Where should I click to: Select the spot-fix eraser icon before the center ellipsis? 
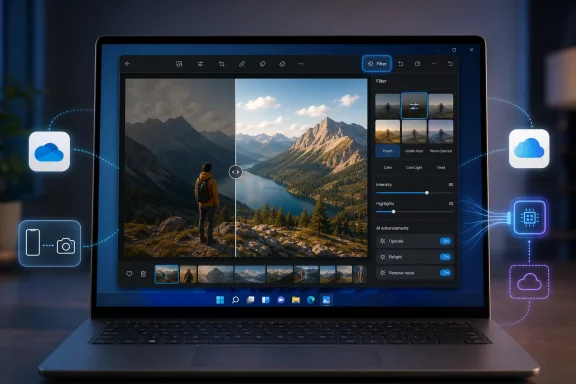[x=282, y=64]
